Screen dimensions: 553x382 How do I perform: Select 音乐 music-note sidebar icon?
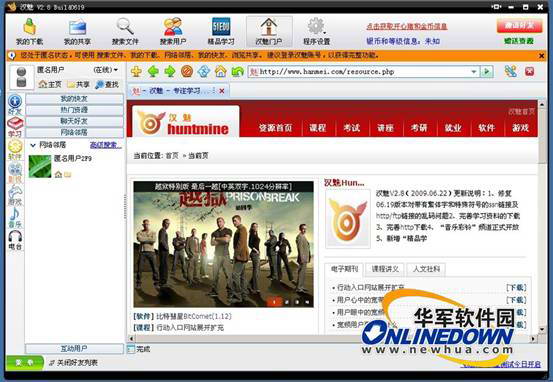pos(15,218)
